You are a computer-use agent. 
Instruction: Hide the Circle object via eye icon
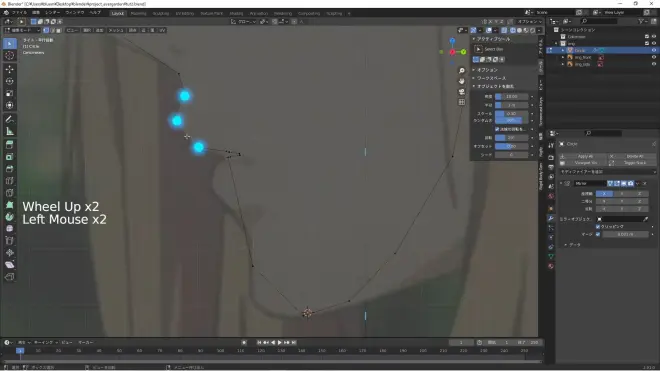[x=654, y=50]
